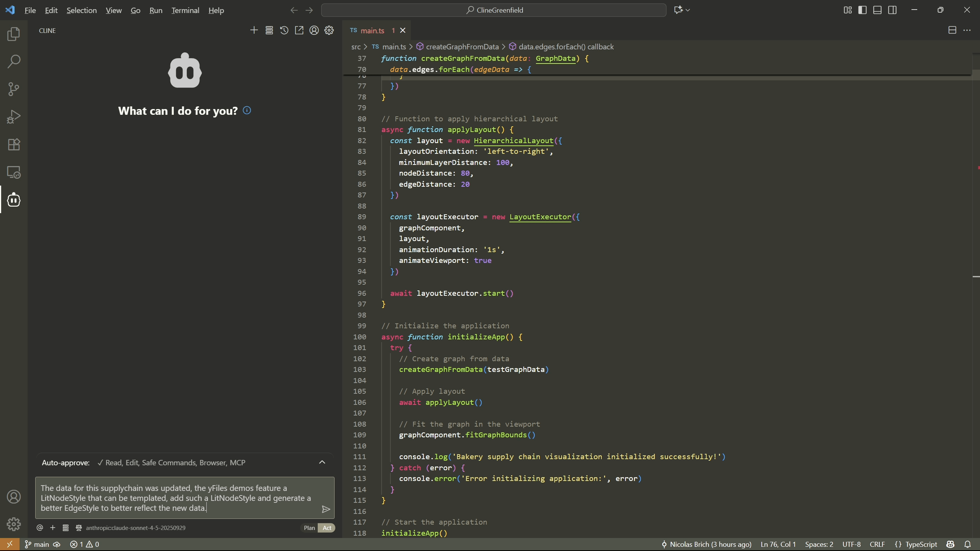Select the Cline robot icon in sidebar
The width and height of the screenshot is (980, 551).
14,199
